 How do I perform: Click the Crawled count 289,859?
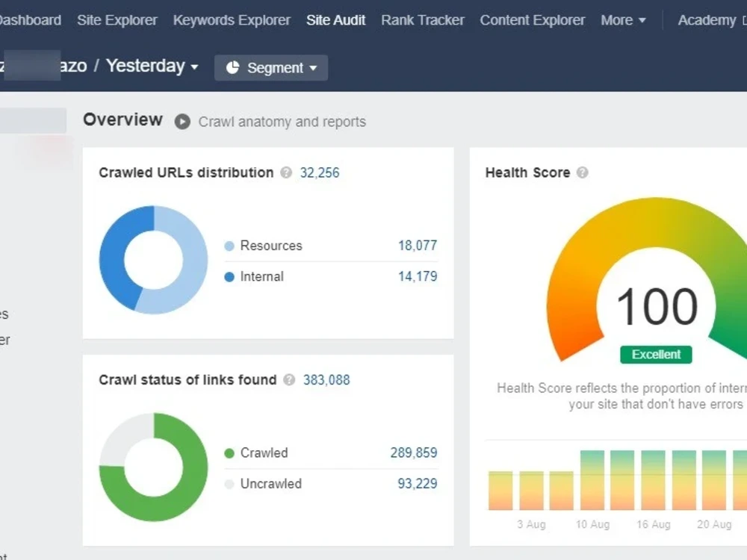(414, 453)
